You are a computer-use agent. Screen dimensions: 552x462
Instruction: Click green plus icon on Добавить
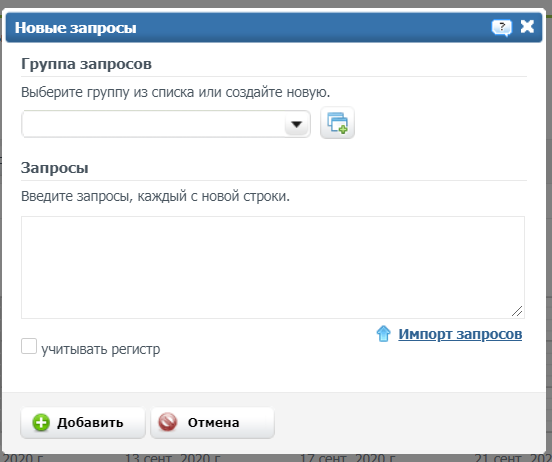[x=41, y=423]
